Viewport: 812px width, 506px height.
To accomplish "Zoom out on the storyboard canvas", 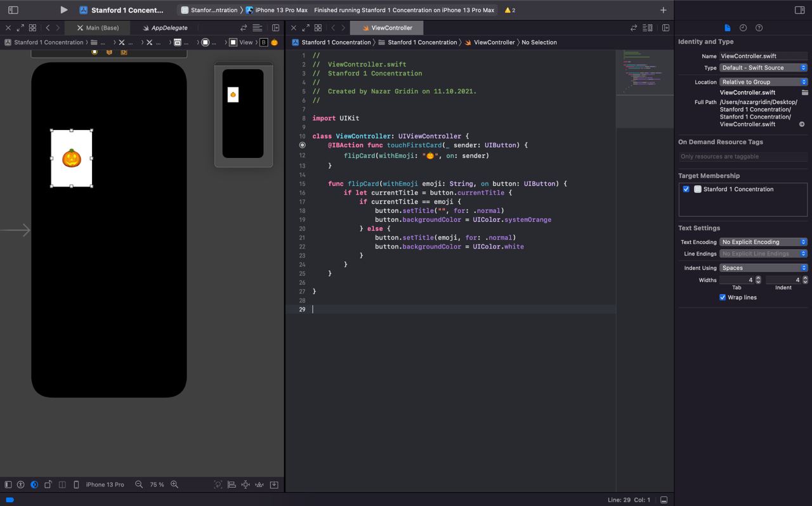I will pyautogui.click(x=139, y=484).
